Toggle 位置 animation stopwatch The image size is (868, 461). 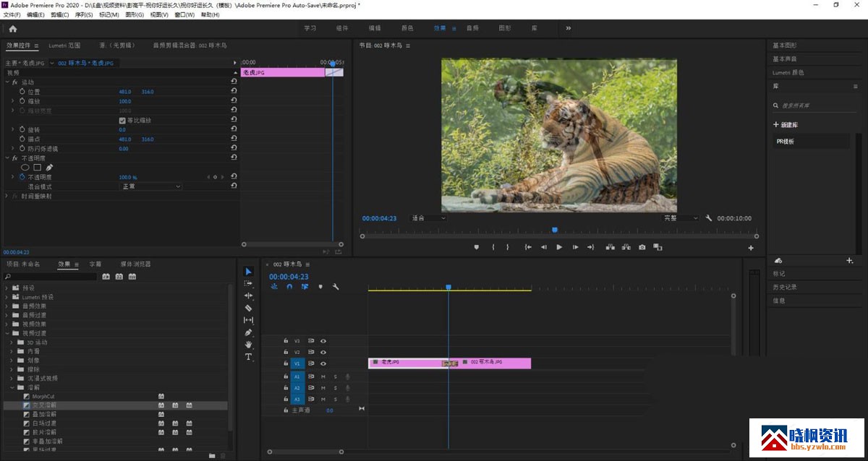(22, 92)
